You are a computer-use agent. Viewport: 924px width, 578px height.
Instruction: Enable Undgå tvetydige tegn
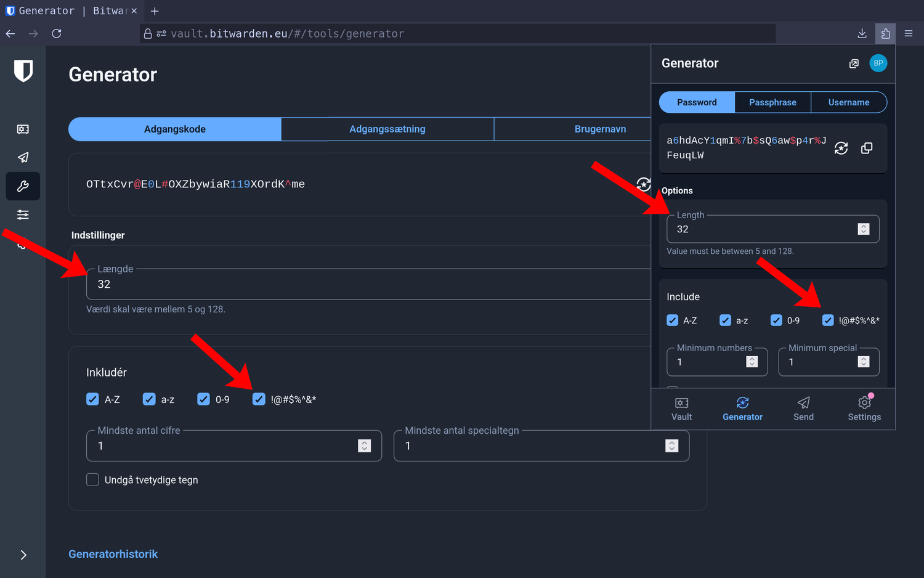92,479
